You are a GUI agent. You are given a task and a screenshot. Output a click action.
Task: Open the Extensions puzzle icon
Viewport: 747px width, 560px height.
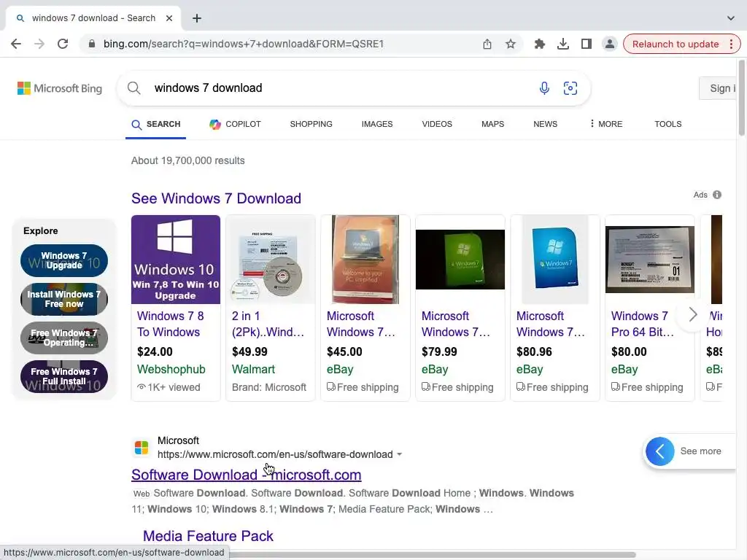click(x=539, y=44)
